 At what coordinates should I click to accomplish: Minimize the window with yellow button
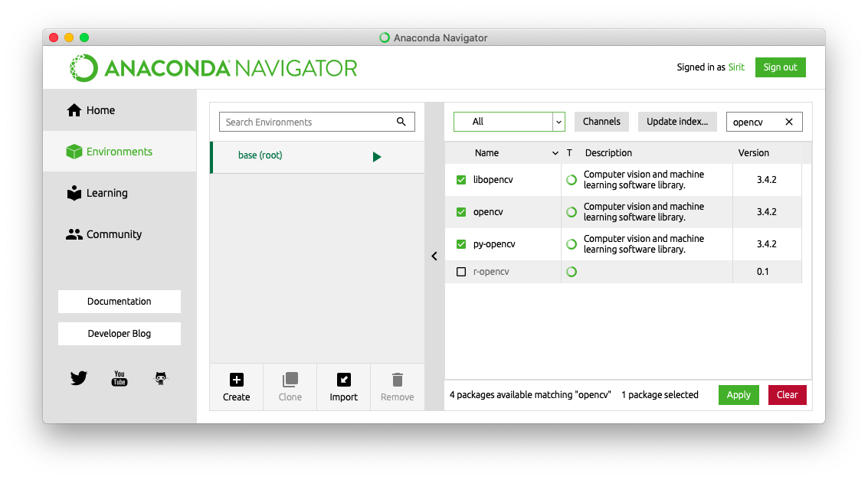(x=69, y=38)
